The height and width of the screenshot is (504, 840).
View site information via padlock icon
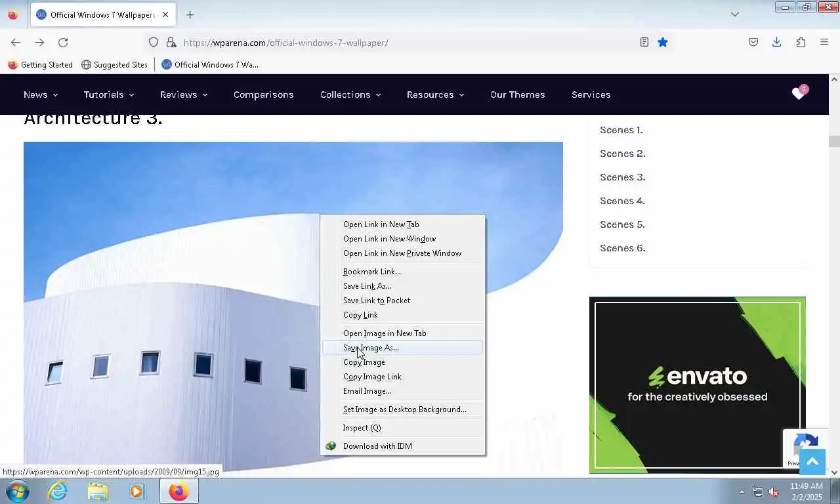[171, 43]
